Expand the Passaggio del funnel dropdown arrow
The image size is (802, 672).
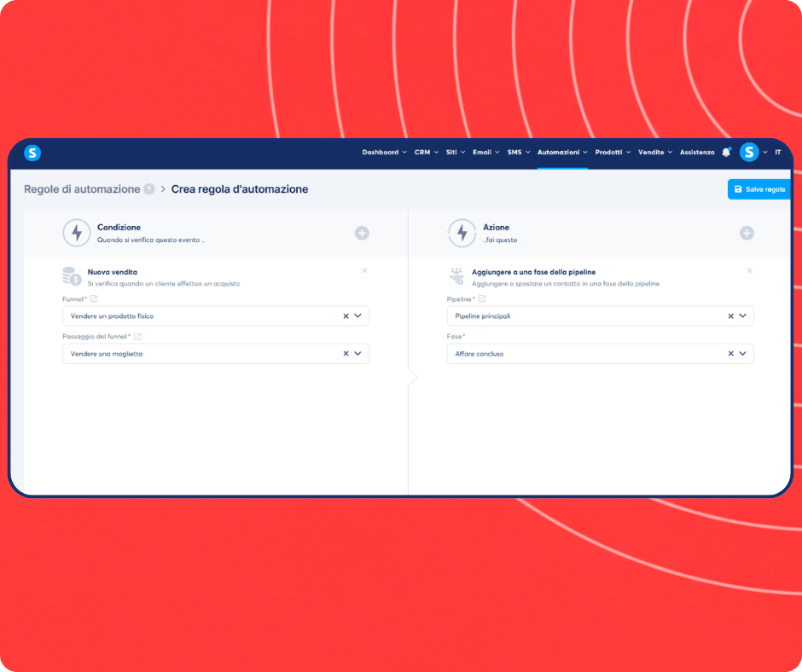click(358, 353)
